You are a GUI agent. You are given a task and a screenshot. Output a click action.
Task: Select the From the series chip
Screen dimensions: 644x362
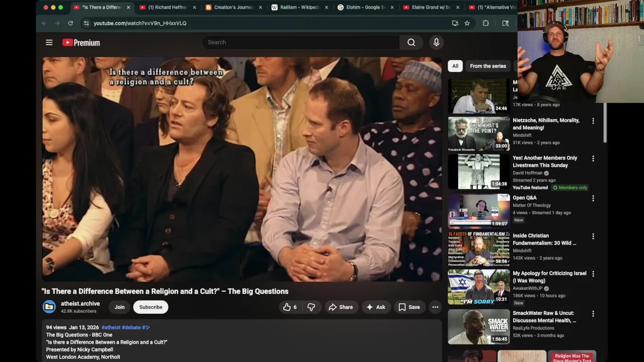tap(488, 66)
